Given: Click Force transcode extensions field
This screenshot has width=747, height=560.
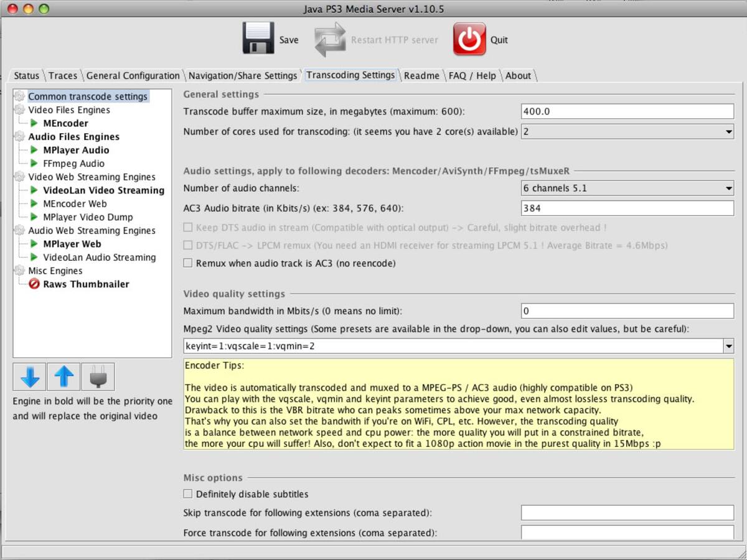Looking at the screenshot, I should point(627,533).
